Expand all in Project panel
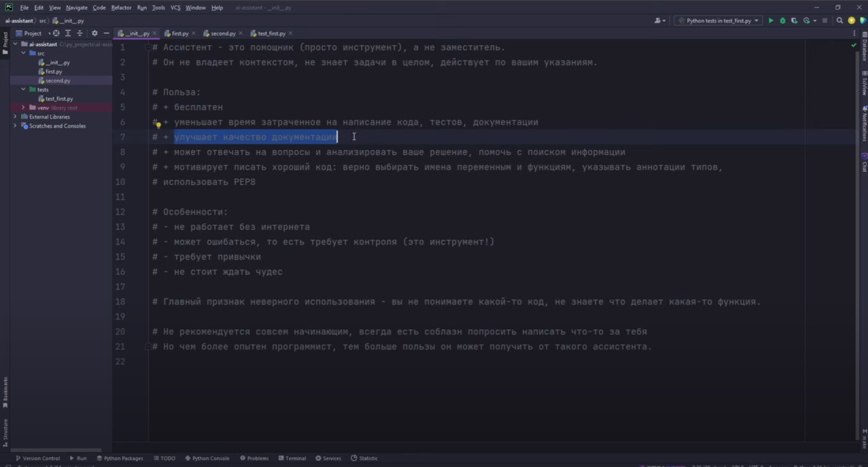Screen dimensions: 868x467 (68, 33)
